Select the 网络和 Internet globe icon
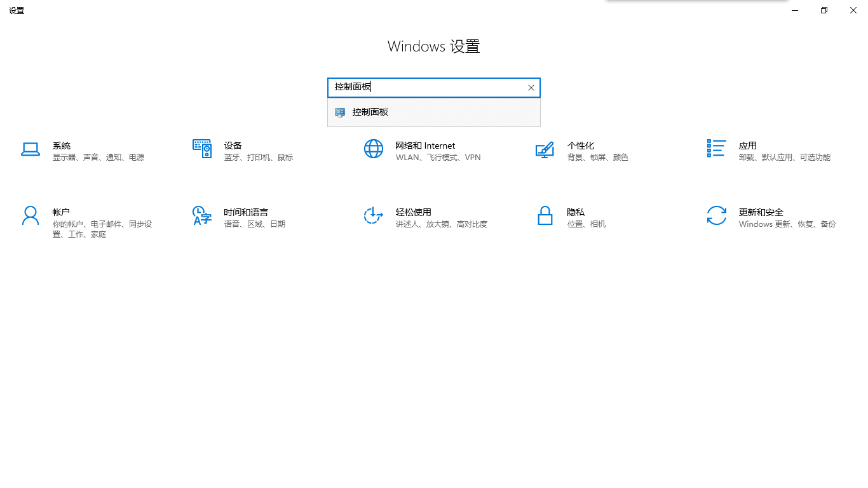Image resolution: width=868 pixels, height=488 pixels. tap(374, 149)
